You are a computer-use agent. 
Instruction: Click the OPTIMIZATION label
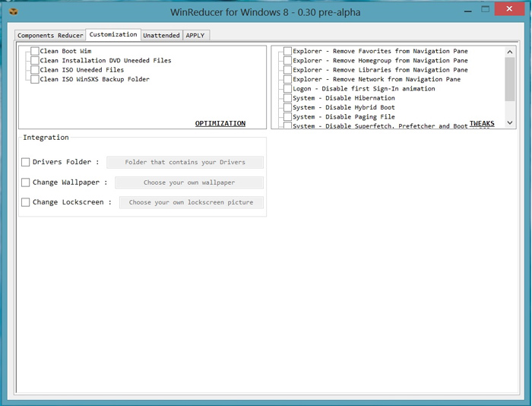pos(220,124)
